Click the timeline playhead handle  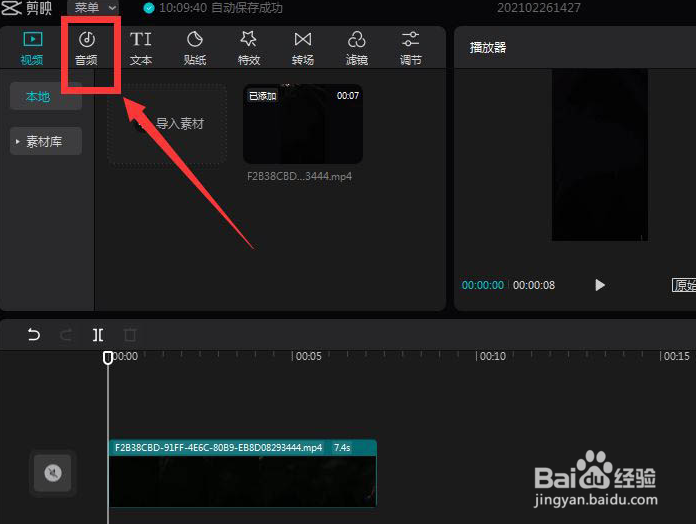108,358
